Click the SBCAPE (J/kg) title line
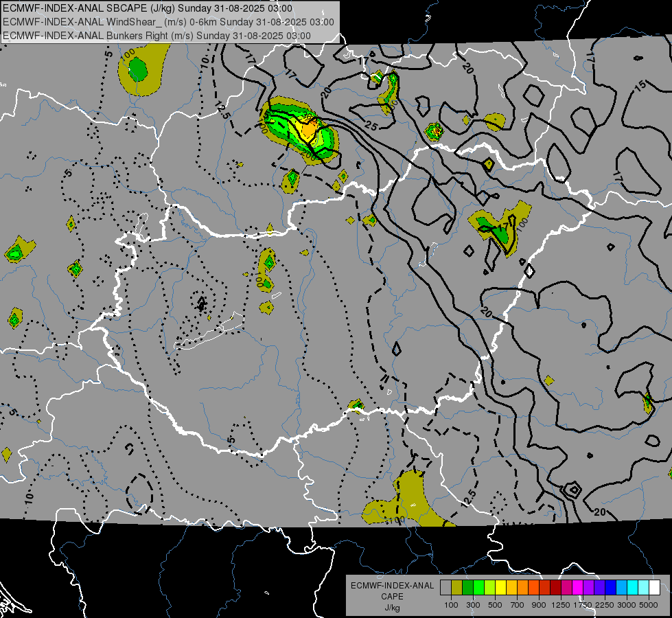 tap(148, 8)
